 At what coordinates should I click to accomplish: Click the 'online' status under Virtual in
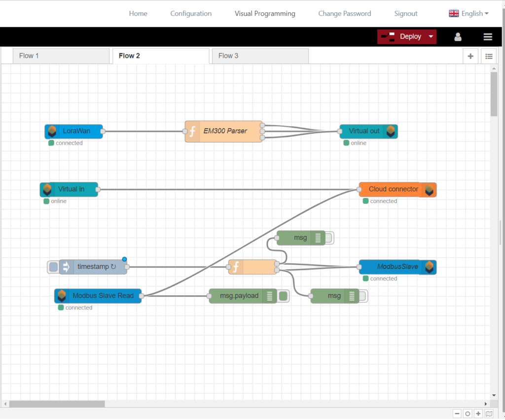[x=55, y=201]
